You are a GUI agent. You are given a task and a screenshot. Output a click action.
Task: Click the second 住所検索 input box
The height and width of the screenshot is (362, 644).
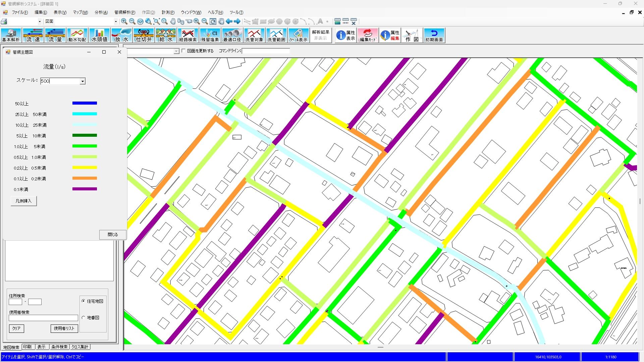[x=35, y=302]
